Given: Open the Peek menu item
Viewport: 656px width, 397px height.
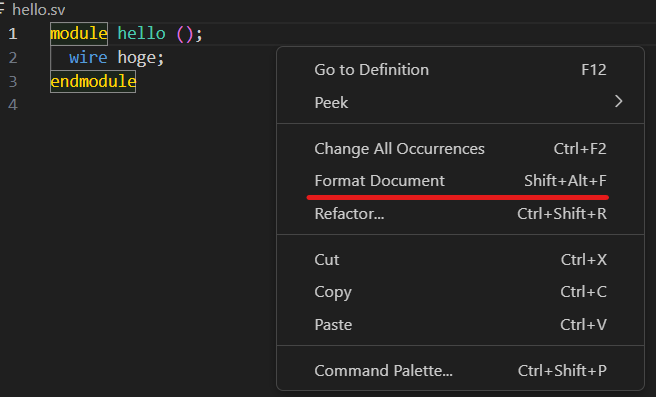Looking at the screenshot, I should [460, 102].
